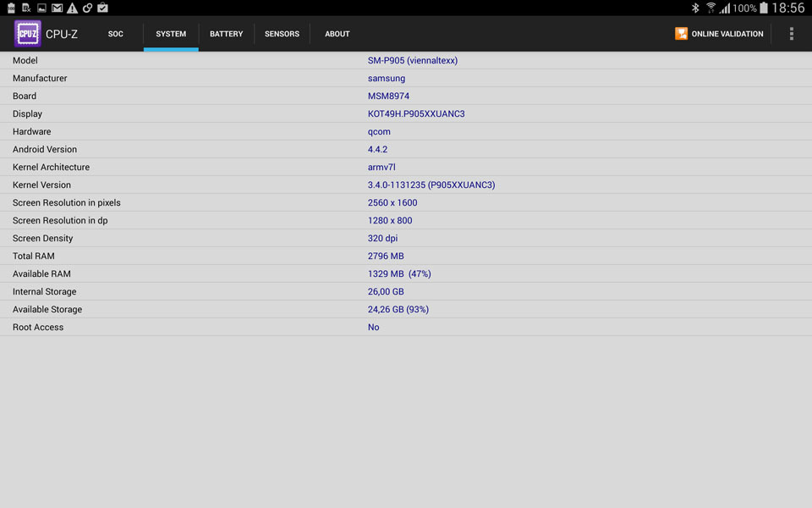Tap the document notification icon
The image size is (812, 508).
(26, 8)
